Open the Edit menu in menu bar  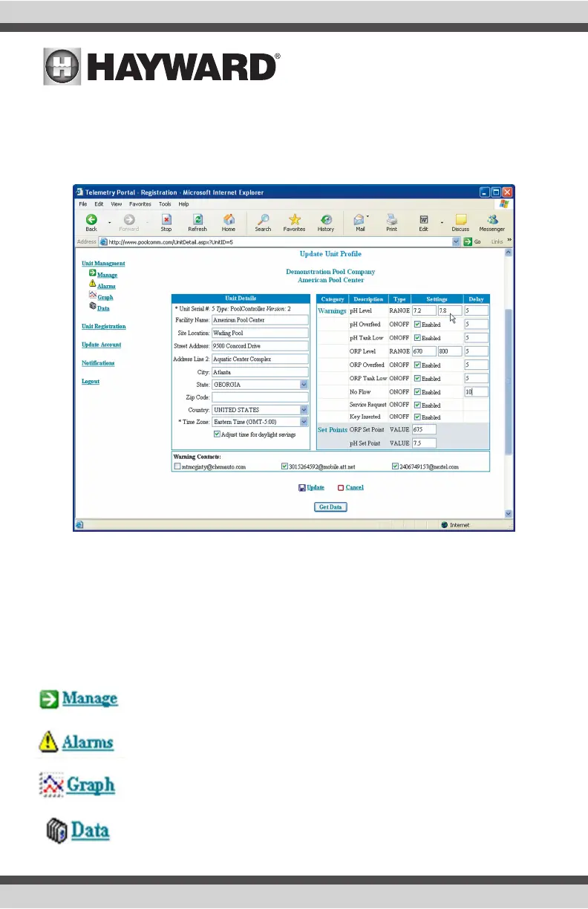99,203
